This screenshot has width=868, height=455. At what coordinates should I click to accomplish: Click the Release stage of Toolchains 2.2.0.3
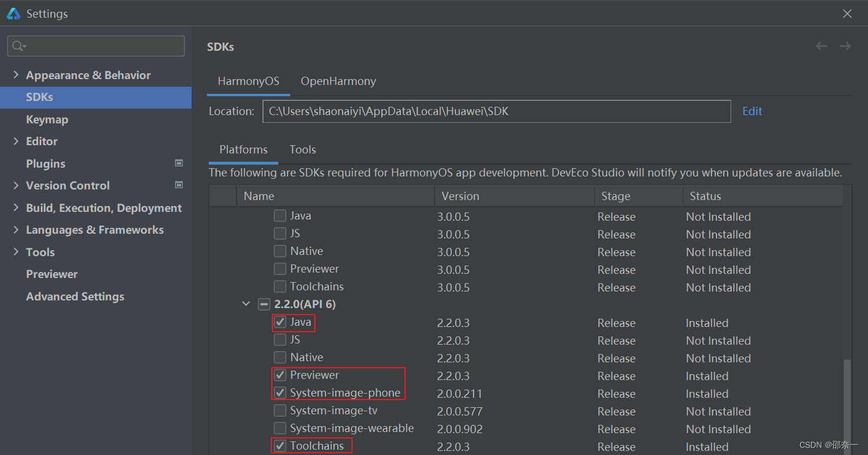616,447
